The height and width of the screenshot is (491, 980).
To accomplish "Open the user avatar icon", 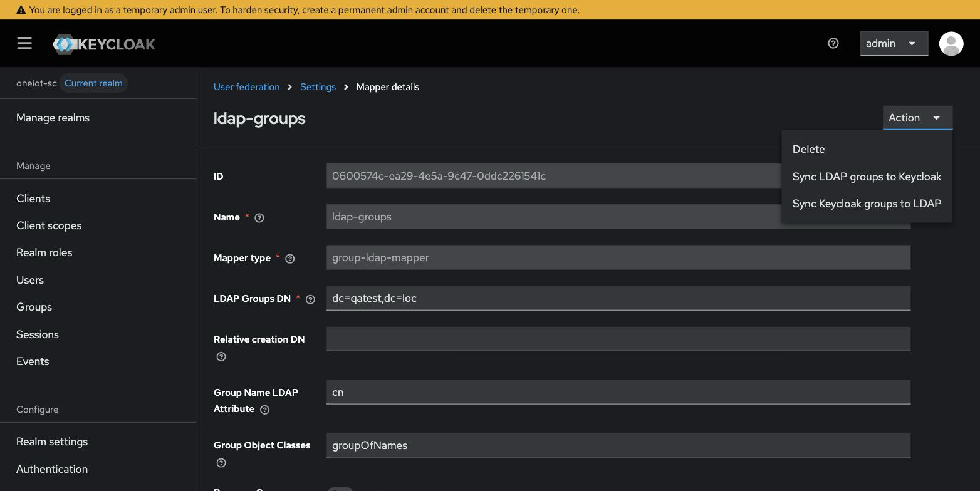I will (x=951, y=43).
